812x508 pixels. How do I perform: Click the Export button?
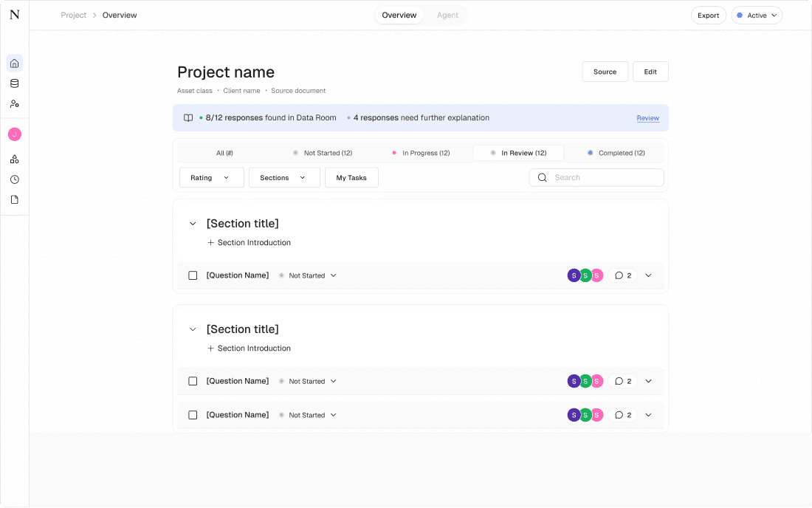pos(708,16)
